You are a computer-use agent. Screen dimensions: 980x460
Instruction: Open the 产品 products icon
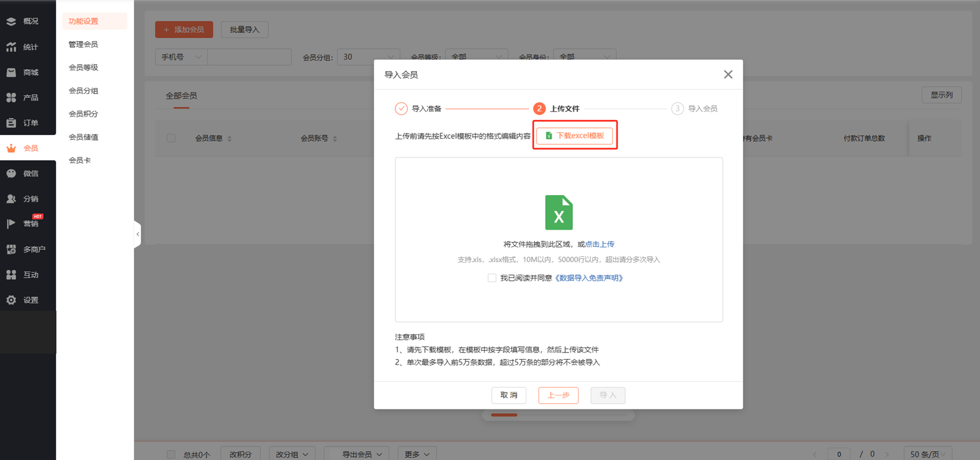click(11, 98)
